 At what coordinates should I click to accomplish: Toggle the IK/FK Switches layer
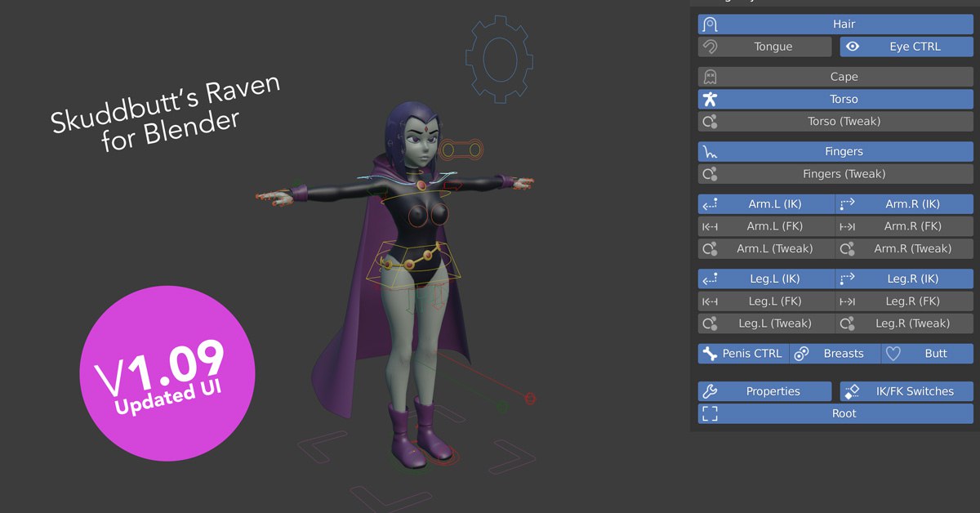click(x=906, y=390)
